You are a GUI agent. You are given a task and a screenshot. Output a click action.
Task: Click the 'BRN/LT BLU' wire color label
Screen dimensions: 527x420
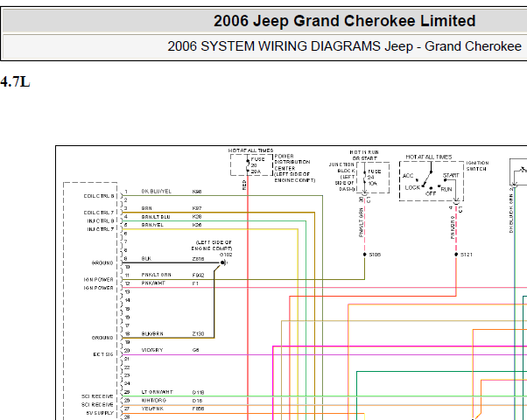tap(156, 217)
